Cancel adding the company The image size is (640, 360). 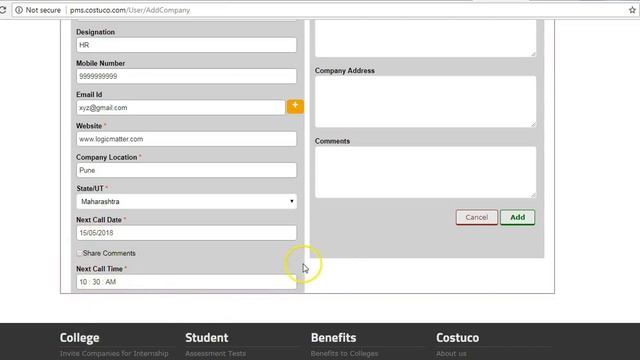tap(477, 218)
